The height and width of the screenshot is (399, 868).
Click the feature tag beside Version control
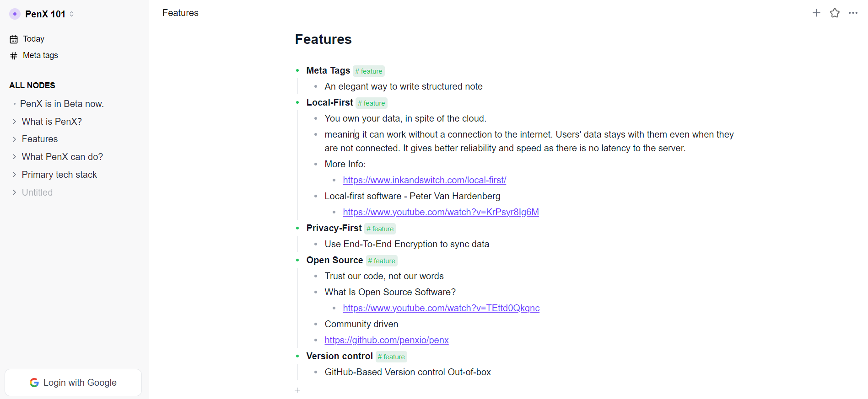pyautogui.click(x=391, y=357)
